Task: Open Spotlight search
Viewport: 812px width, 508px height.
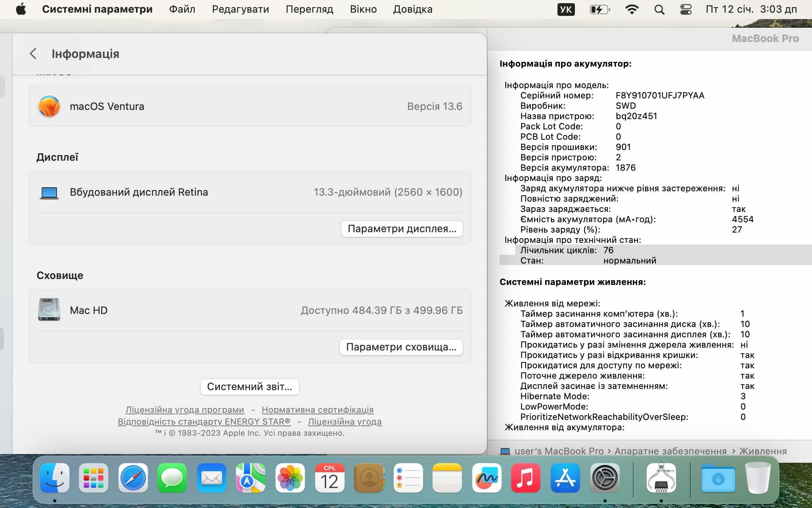Action: (659, 10)
